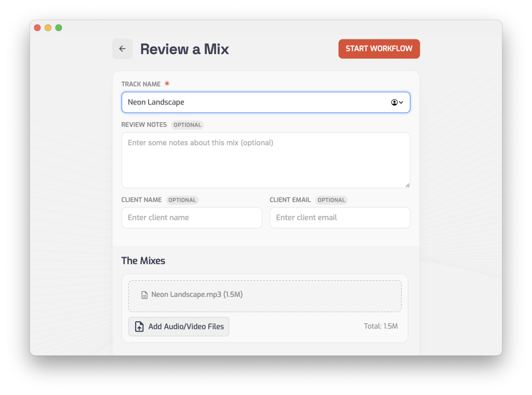Click the START WORKFLOW button

(379, 49)
